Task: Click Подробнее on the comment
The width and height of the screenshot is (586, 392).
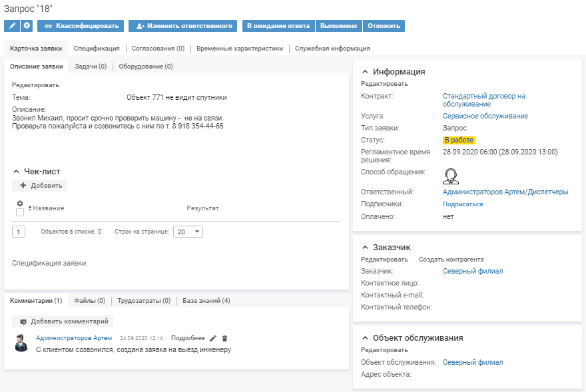Action: point(188,338)
